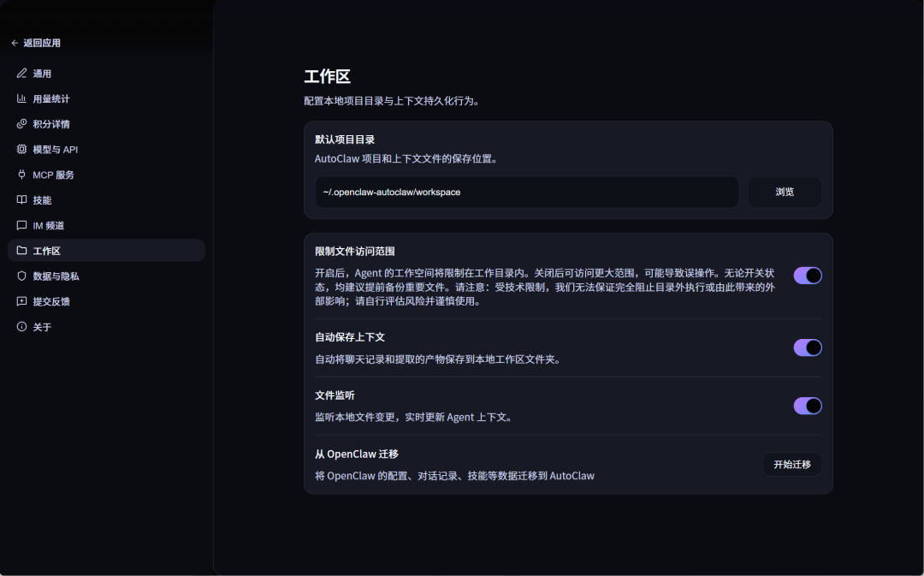Click the 默认项目目录 label

(345, 140)
